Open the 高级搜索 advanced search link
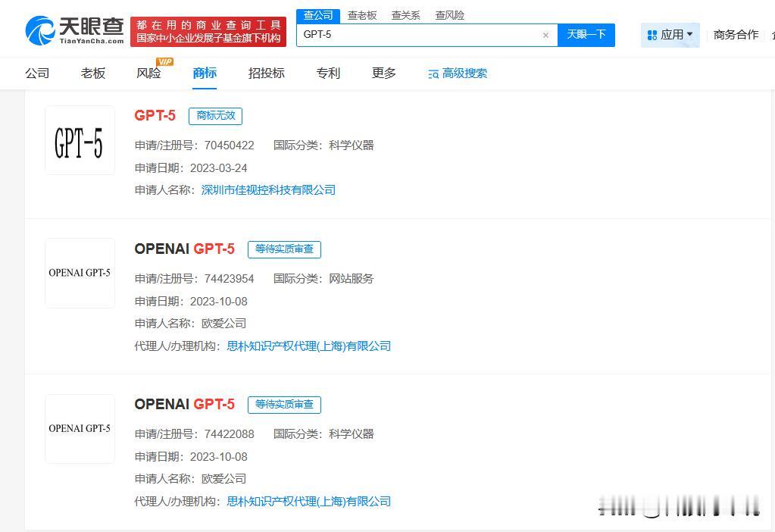Viewport: 775px width, 532px height. coord(464,74)
